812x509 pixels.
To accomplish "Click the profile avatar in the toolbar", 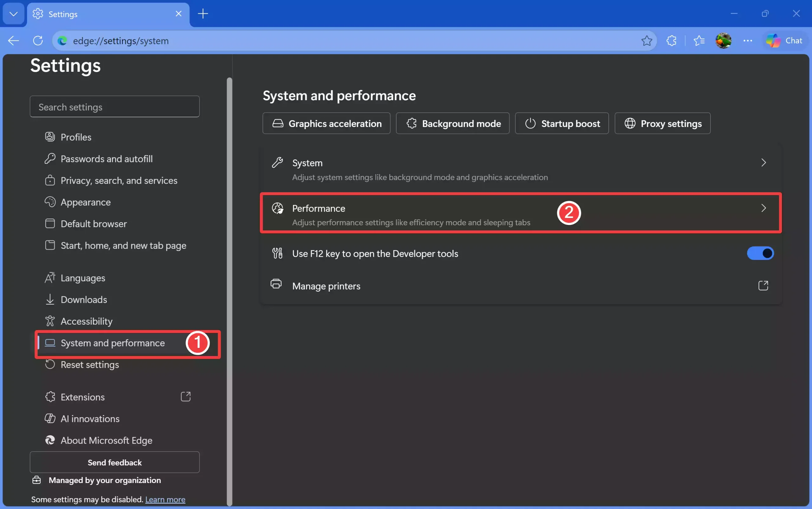I will click(x=724, y=40).
